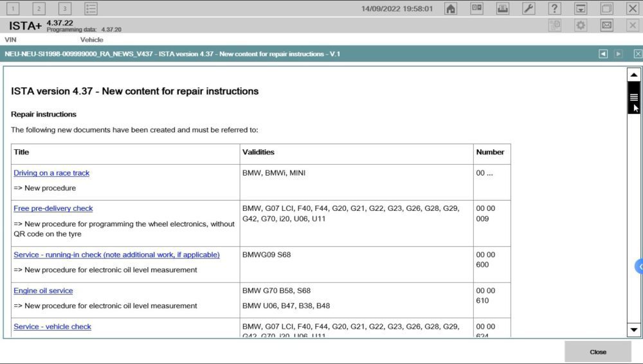Open the envelope feedback icon
This screenshot has width=643, height=364.
(x=606, y=26)
